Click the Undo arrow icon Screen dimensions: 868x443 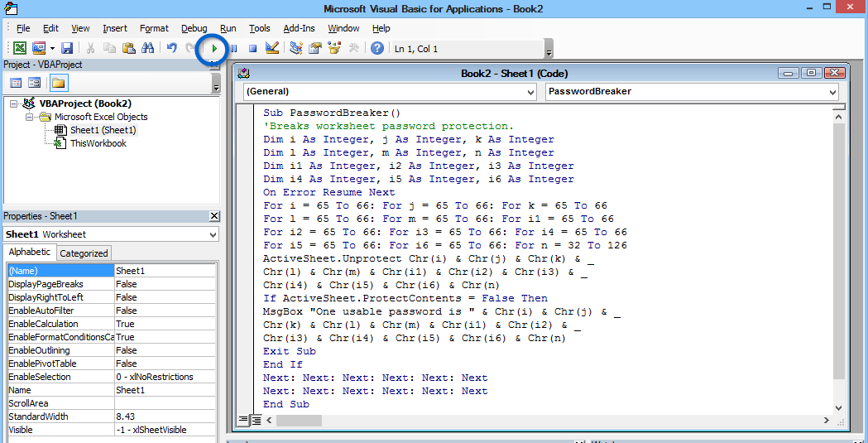171,49
